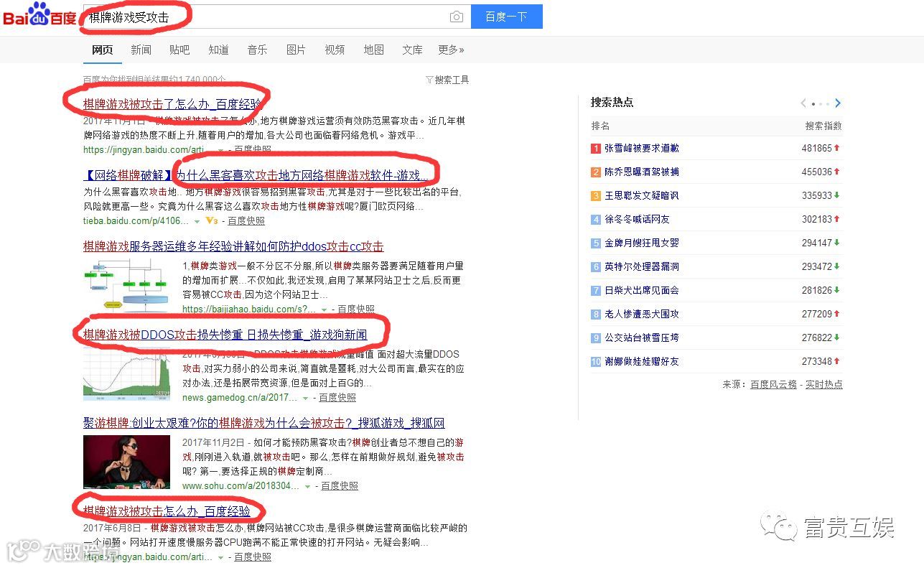924x568 pixels.
Task: Open hot search 公交站台被雪压垮
Action: (641, 337)
